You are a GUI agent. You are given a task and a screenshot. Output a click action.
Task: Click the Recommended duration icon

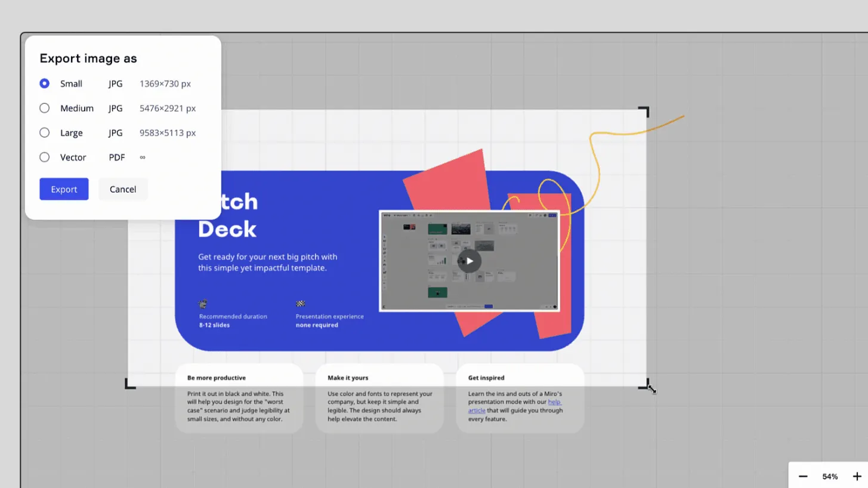[203, 304]
